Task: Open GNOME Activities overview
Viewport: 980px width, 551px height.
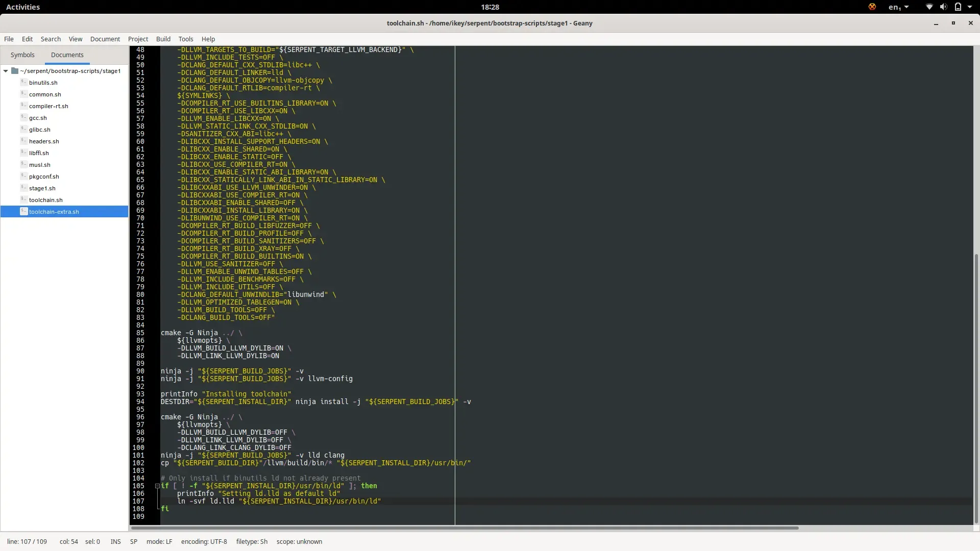Action: (22, 7)
